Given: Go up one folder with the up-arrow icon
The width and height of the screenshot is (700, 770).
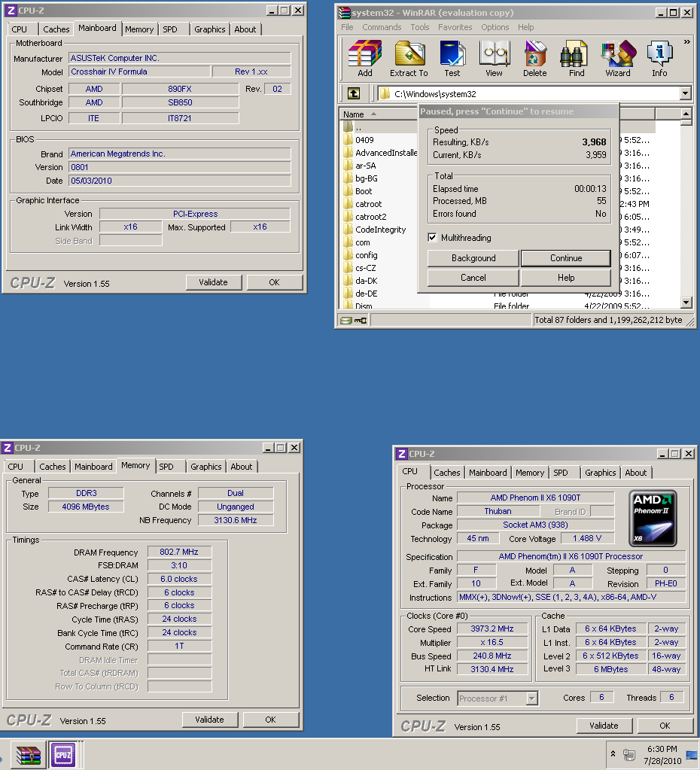Looking at the screenshot, I should click(354, 93).
